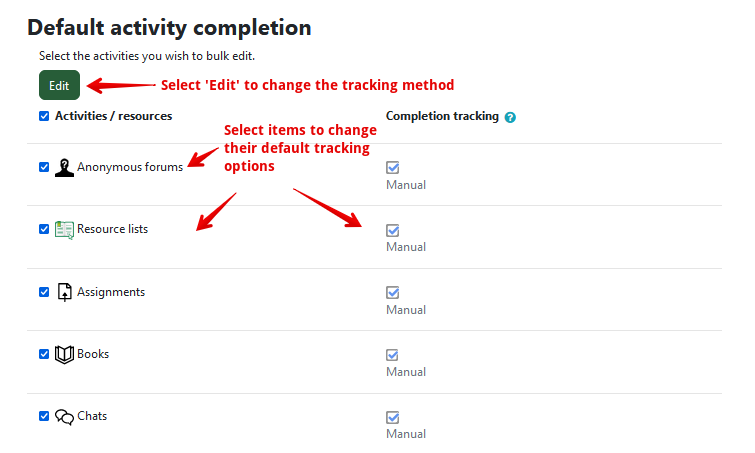Click the Resource lists activity icon

(x=65, y=230)
